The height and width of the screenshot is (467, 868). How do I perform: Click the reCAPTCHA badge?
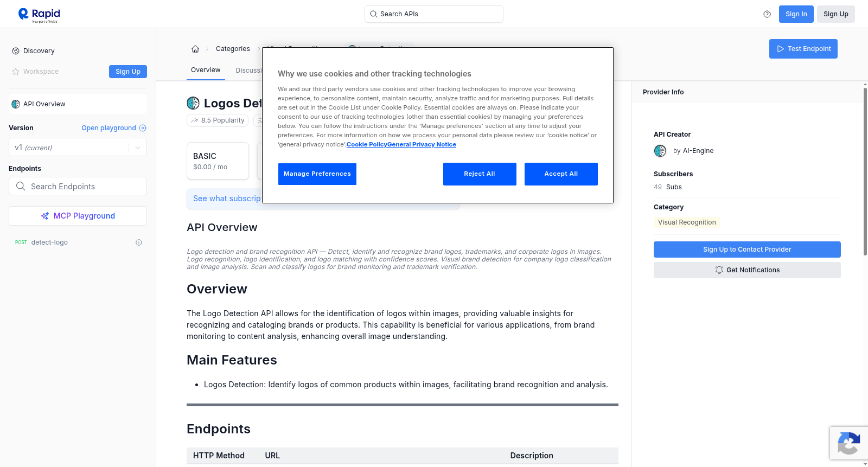pos(849,443)
